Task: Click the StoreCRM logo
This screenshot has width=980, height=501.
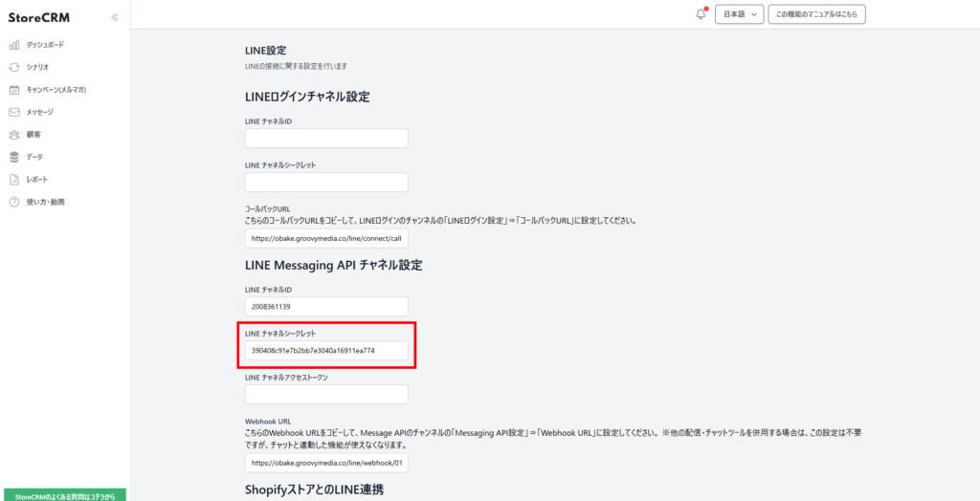Action: [39, 17]
